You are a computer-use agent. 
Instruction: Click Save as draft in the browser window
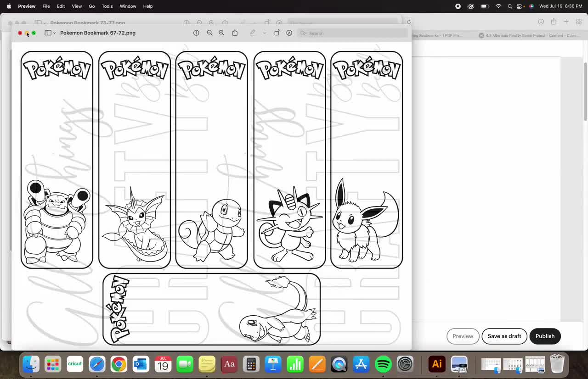pos(504,336)
